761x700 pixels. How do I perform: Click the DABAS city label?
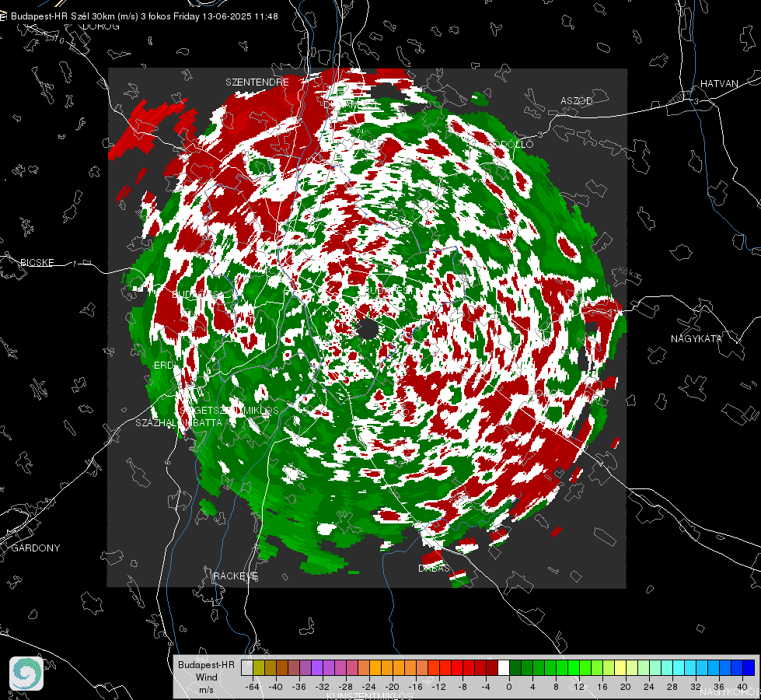[x=434, y=568]
